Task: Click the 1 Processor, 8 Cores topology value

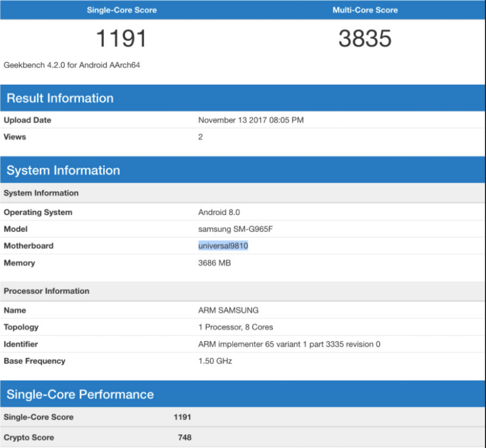Action: (x=236, y=327)
